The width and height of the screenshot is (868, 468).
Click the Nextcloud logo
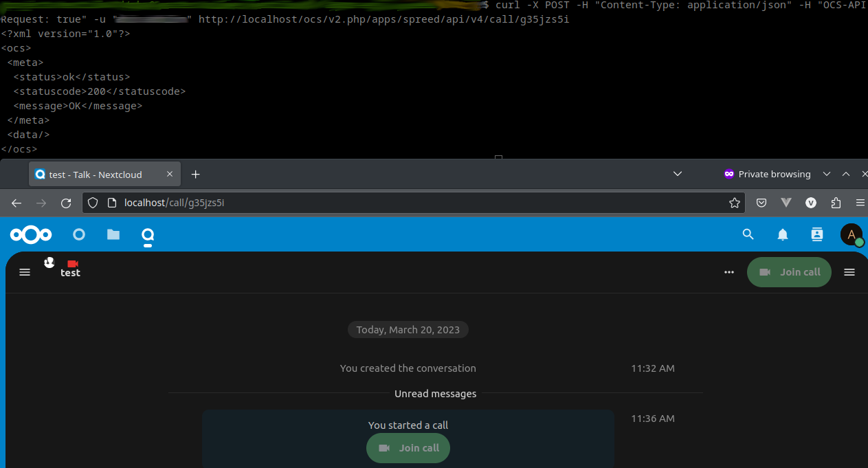(30, 234)
